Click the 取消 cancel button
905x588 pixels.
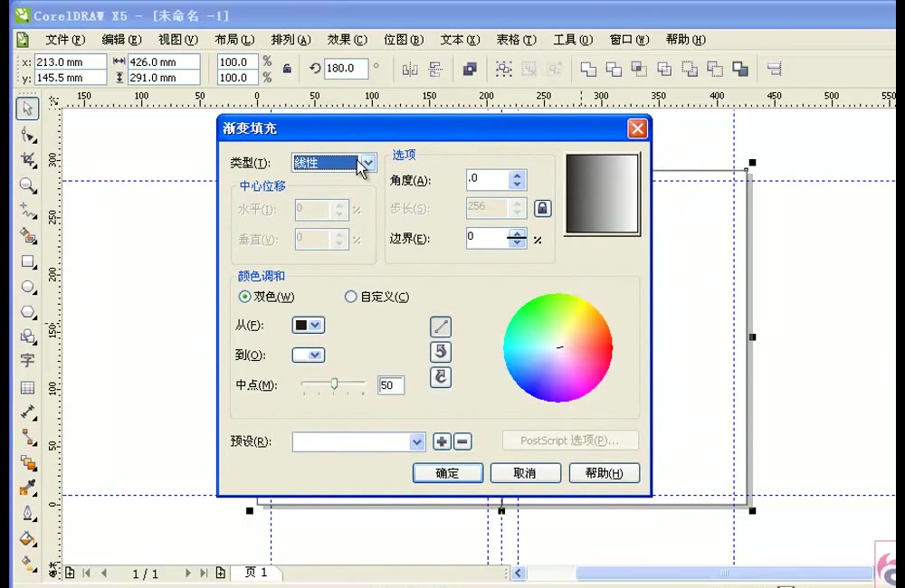(x=525, y=473)
